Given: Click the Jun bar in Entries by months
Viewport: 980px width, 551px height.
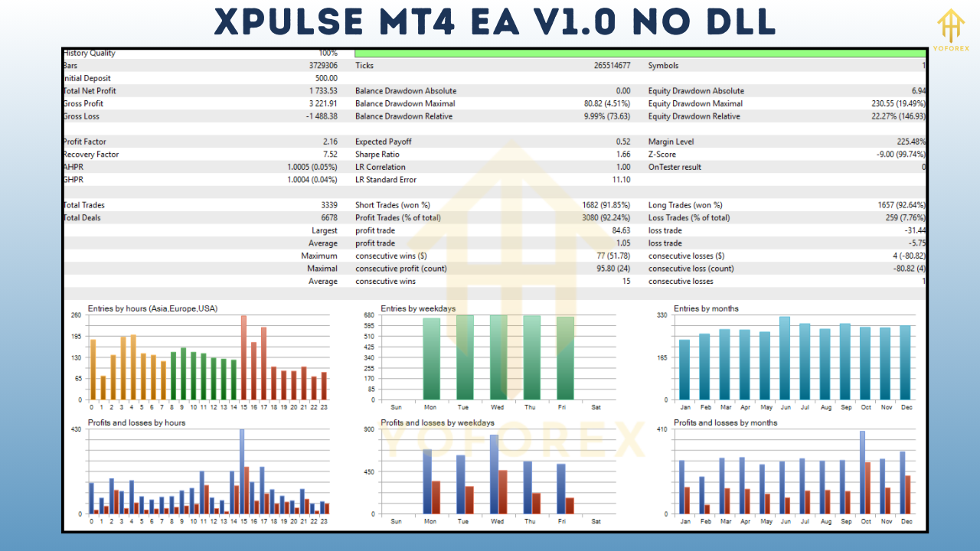Looking at the screenshot, I should pyautogui.click(x=785, y=358).
